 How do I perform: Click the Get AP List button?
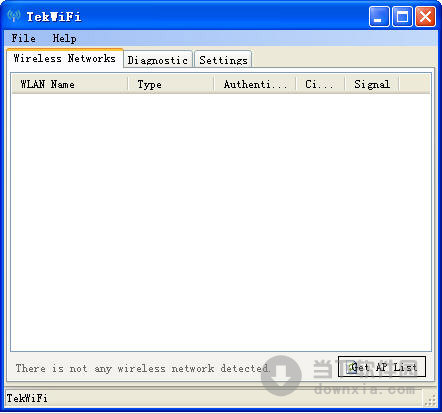coord(382,367)
